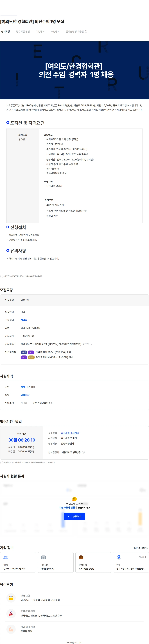Click the 편의·여가·건강 icon
The image size is (149, 644).
coord(11,629)
